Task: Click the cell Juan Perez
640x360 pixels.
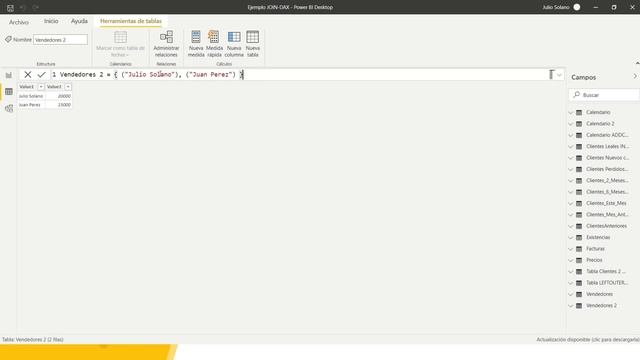Action: tap(31, 105)
